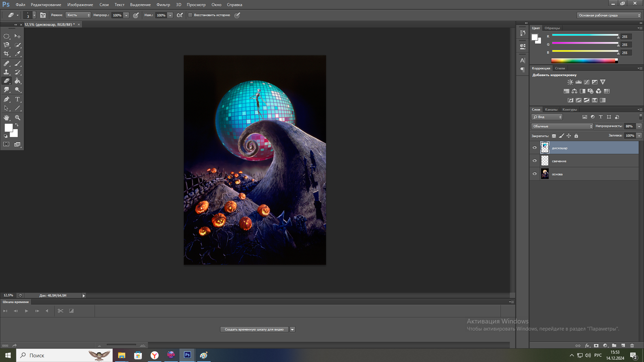Select the Zoom tool in toolbox

point(18,117)
